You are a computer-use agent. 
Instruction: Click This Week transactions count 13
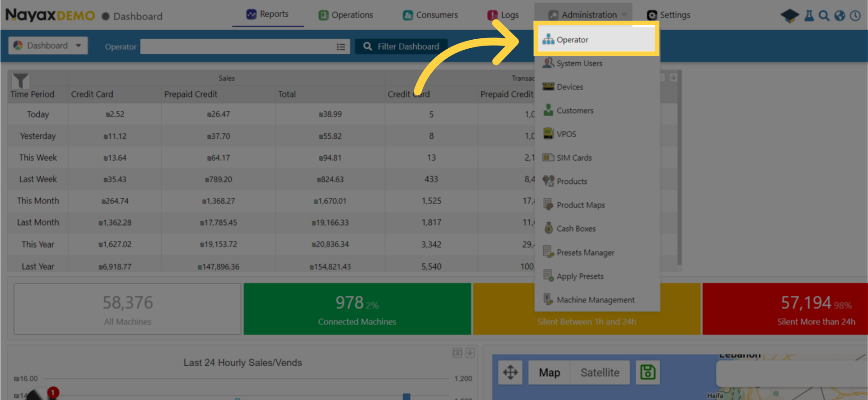tap(431, 158)
